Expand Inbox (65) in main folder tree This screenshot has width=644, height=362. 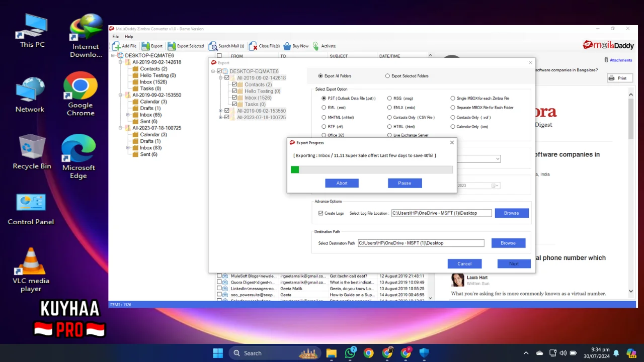[x=128, y=115]
